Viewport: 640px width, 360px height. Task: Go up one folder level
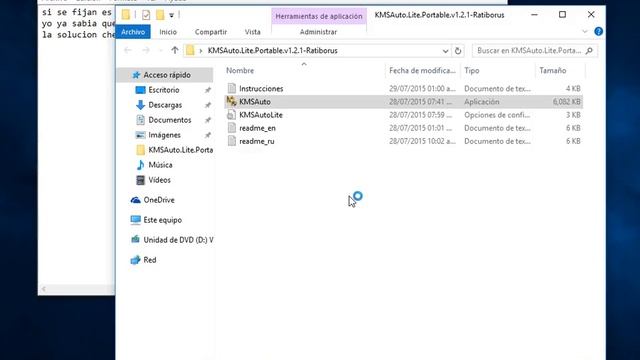175,50
